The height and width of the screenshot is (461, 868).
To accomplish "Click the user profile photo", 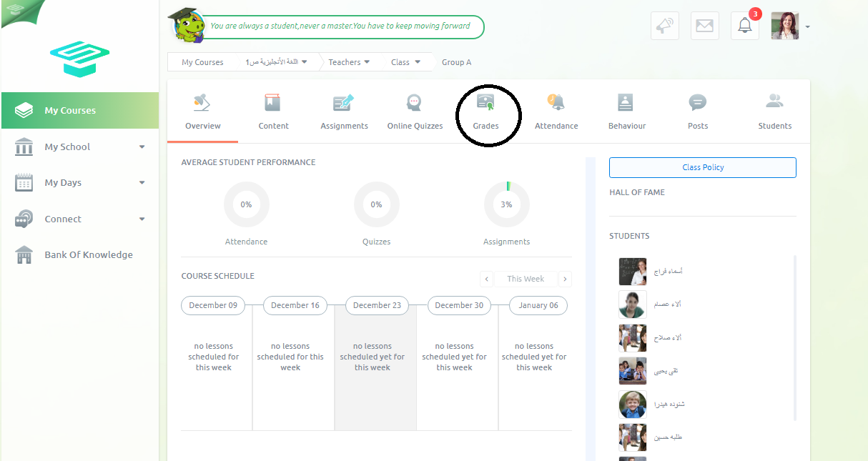I will tap(784, 26).
